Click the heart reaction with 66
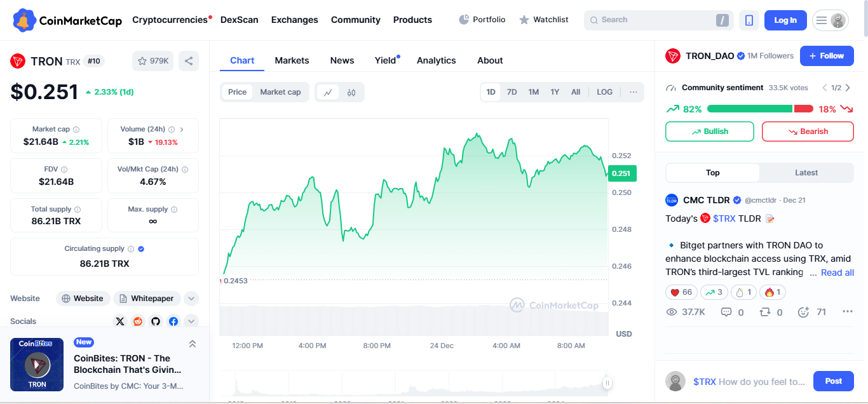Image resolution: width=868 pixels, height=404 pixels. [681, 292]
